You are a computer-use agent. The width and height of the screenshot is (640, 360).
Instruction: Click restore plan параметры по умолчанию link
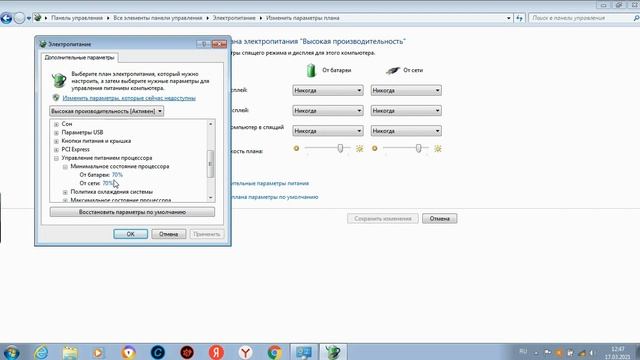275,197
